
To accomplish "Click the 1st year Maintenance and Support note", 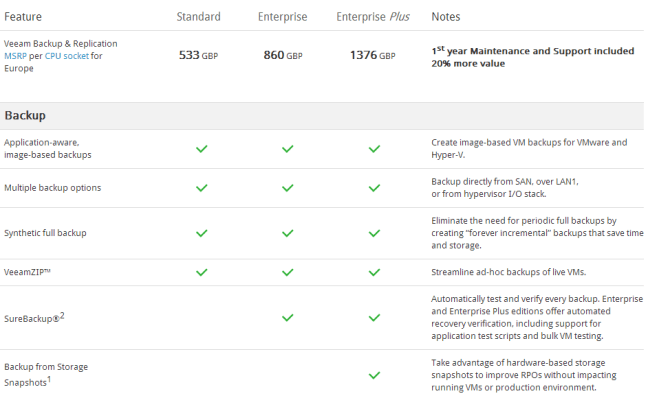I will click(533, 57).
